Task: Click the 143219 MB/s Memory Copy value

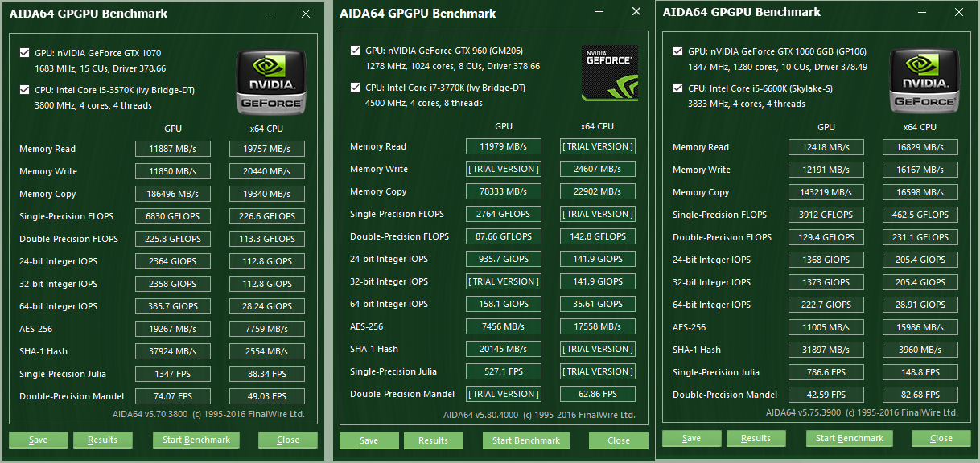Action: (x=826, y=192)
